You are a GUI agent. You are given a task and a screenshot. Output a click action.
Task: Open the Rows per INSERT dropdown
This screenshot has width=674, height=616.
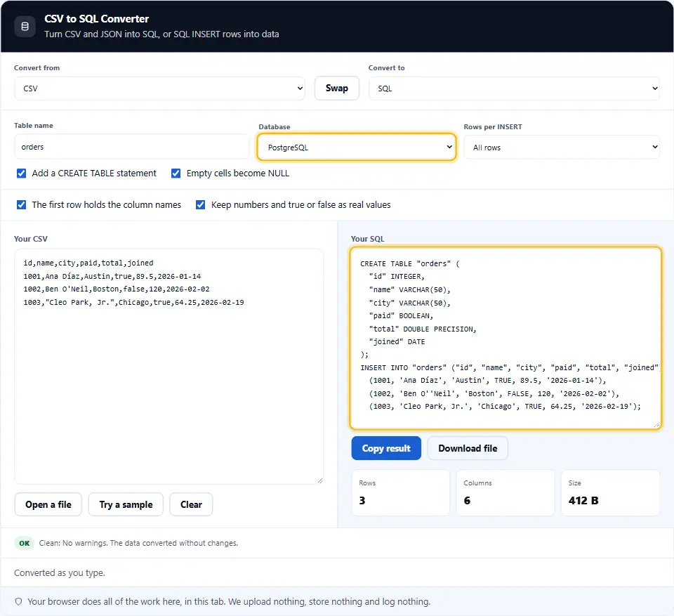click(562, 147)
